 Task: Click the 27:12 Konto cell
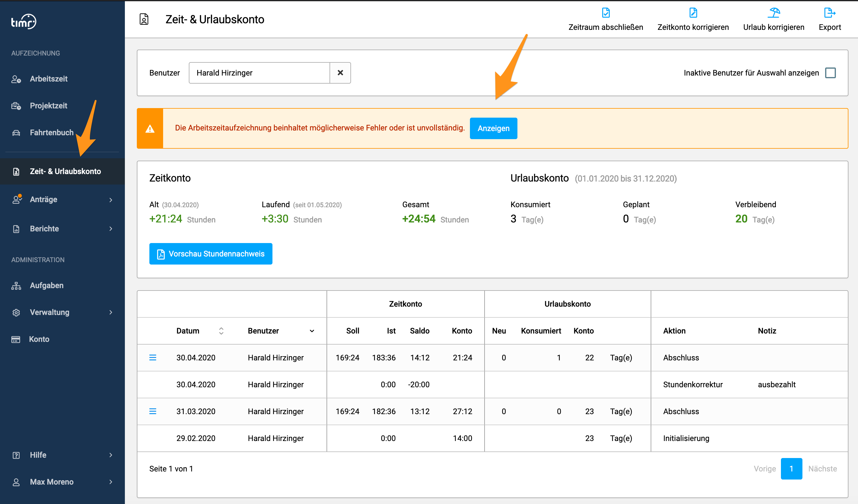[x=462, y=411]
